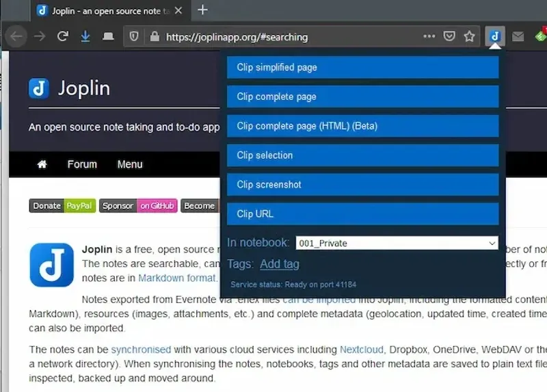
Task: Open the page actions three-dot icon
Action: [429, 36]
